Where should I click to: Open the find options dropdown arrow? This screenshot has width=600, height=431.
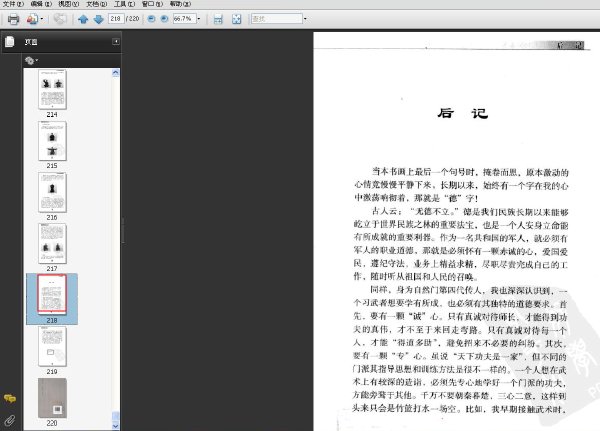pos(305,18)
